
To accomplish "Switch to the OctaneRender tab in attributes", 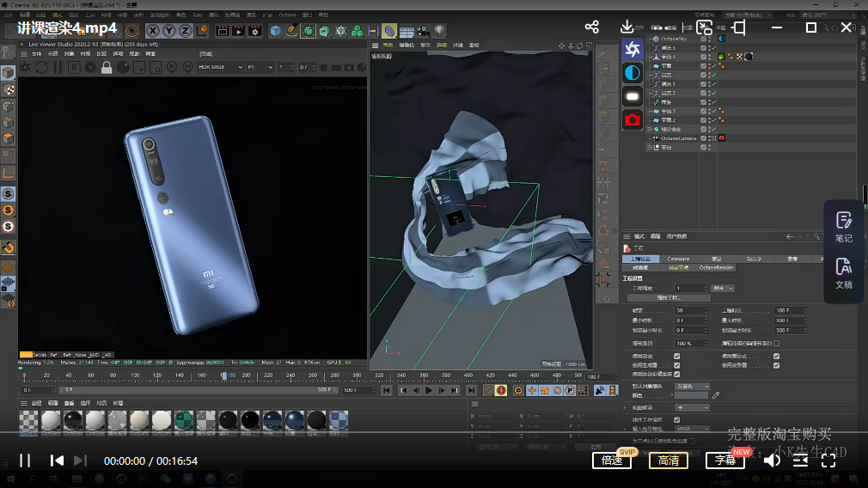I will pyautogui.click(x=716, y=268).
